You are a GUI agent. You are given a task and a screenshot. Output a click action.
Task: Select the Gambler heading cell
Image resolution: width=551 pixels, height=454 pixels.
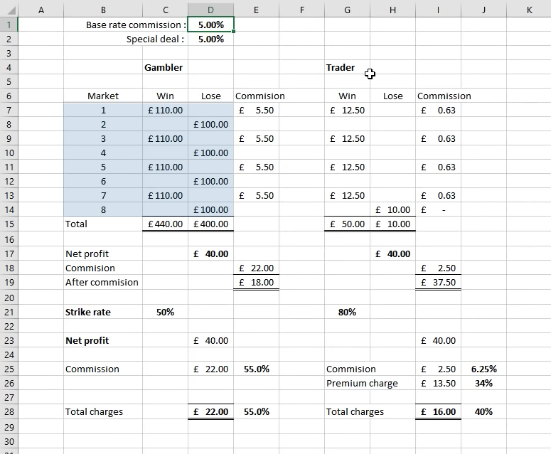pyautogui.click(x=165, y=67)
